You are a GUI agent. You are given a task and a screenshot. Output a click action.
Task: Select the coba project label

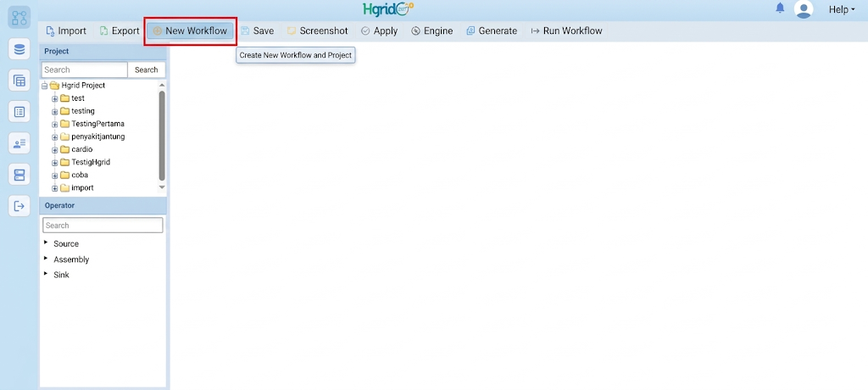80,175
